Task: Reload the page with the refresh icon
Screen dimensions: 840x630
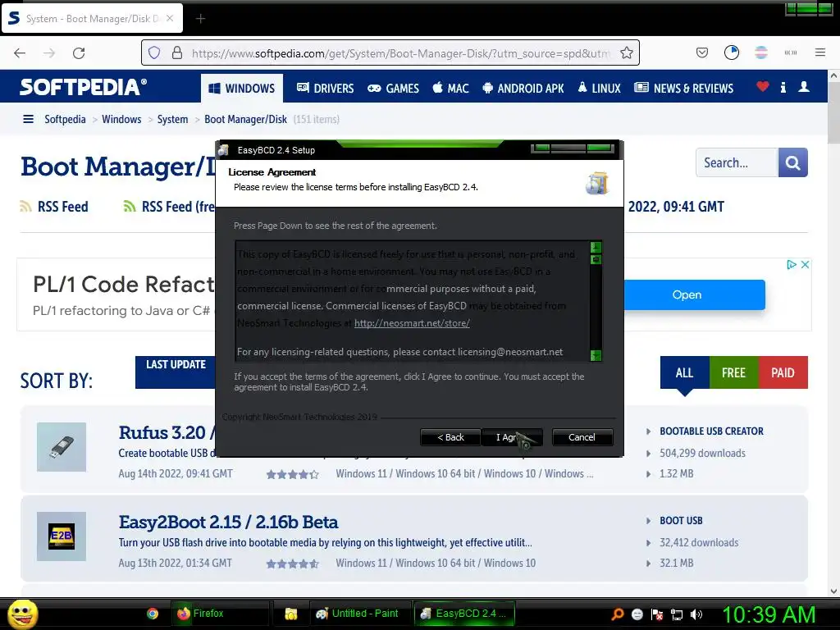Action: pos(79,53)
